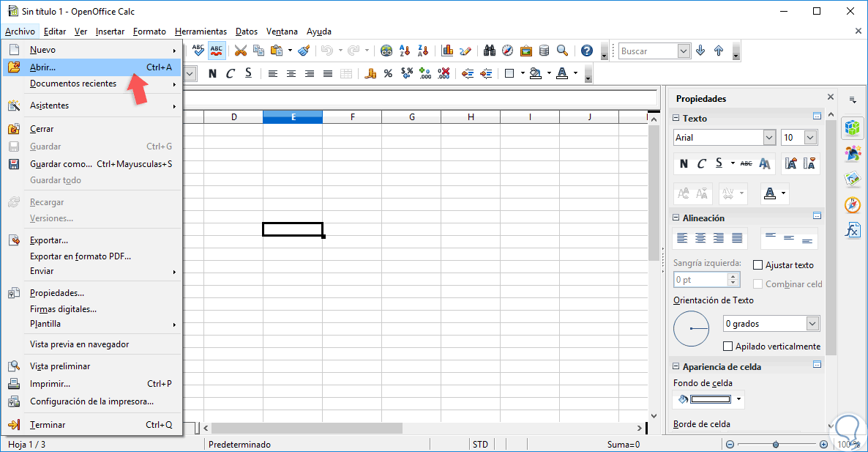Screen dimensions: 868x452
Task: Click the hyperlink globe icon
Action: 386,51
